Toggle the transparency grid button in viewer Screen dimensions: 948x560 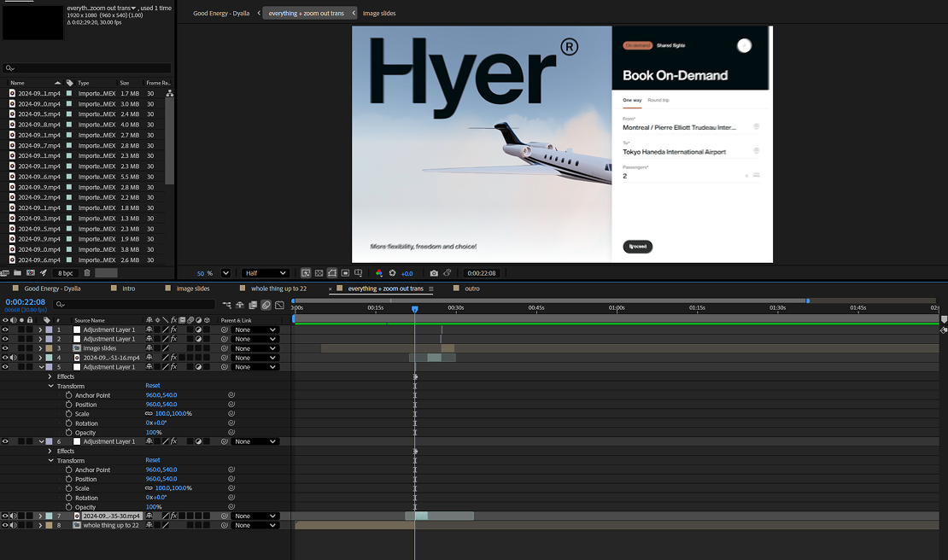pos(319,273)
